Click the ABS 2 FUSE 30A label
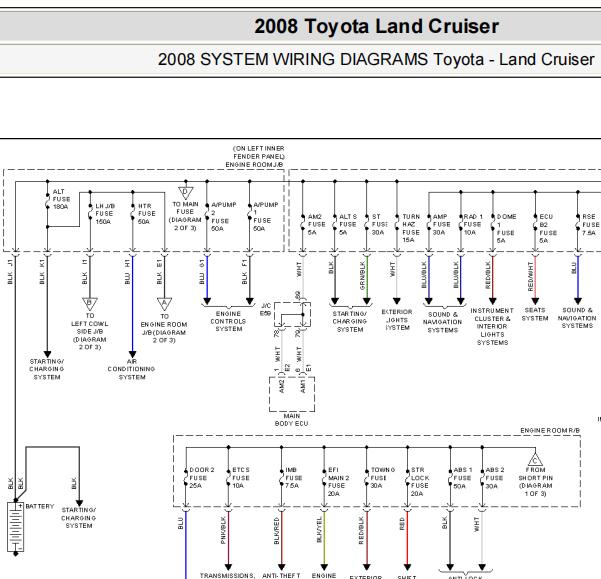The image size is (601, 579). click(495, 477)
